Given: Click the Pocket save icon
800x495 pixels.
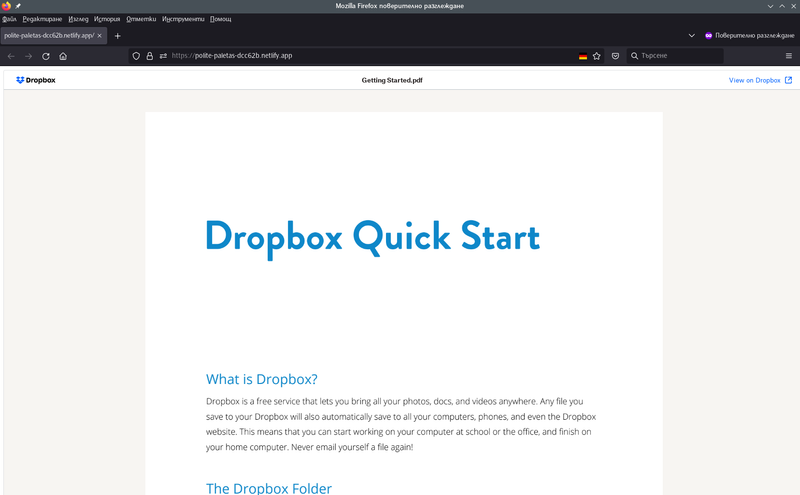Looking at the screenshot, I should (615, 56).
